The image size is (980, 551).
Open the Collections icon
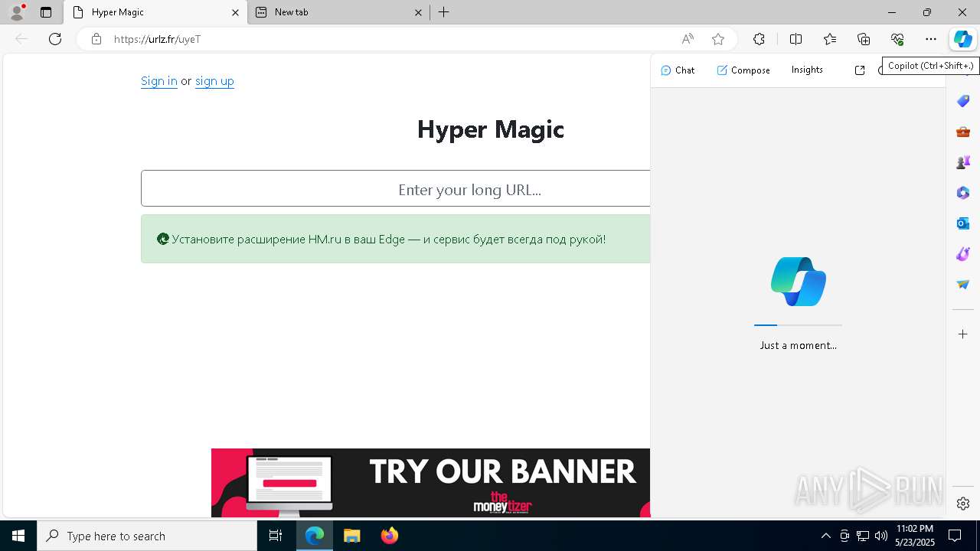[864, 39]
